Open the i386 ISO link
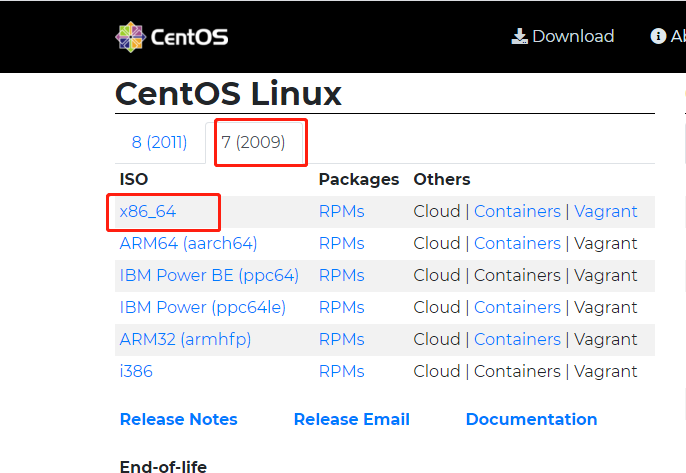The width and height of the screenshot is (686, 473). pyautogui.click(x=136, y=371)
